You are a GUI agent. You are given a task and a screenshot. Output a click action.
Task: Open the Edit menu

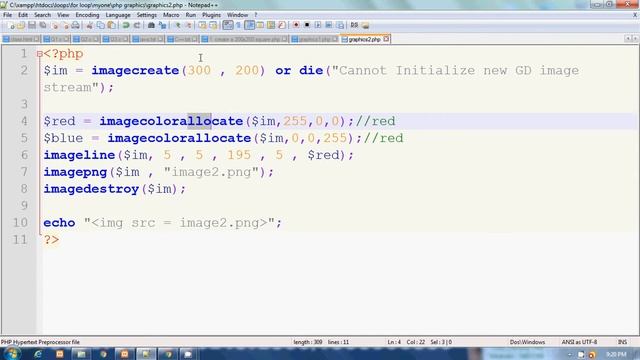23,15
